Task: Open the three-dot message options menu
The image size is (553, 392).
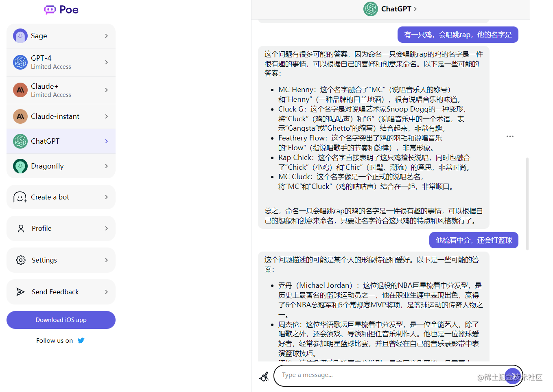Action: pos(510,136)
